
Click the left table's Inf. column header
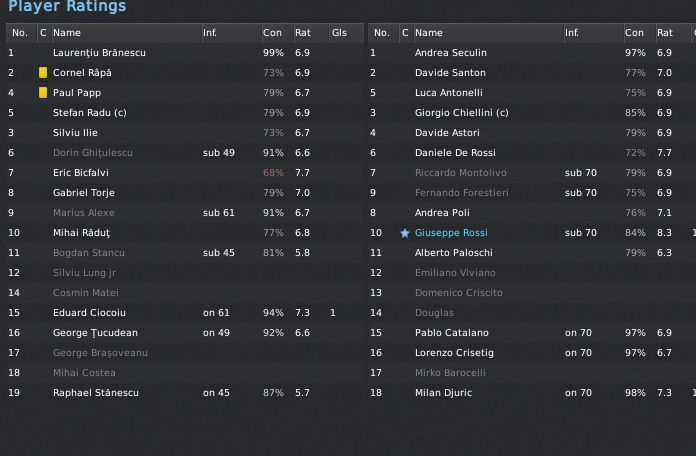click(x=210, y=33)
